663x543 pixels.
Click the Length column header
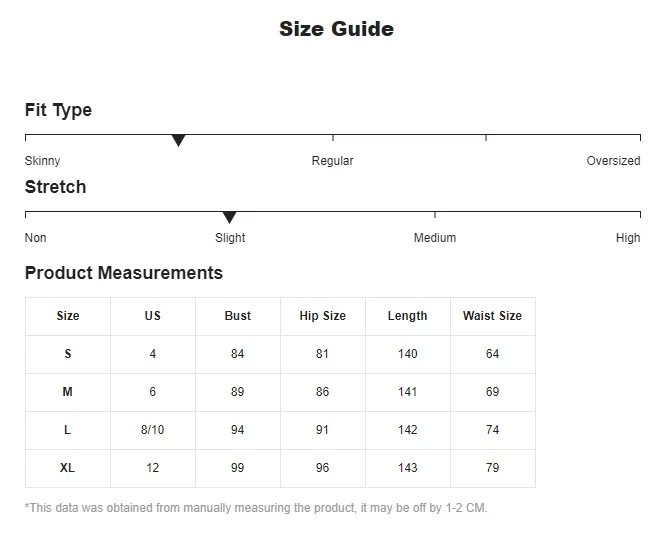[408, 316]
